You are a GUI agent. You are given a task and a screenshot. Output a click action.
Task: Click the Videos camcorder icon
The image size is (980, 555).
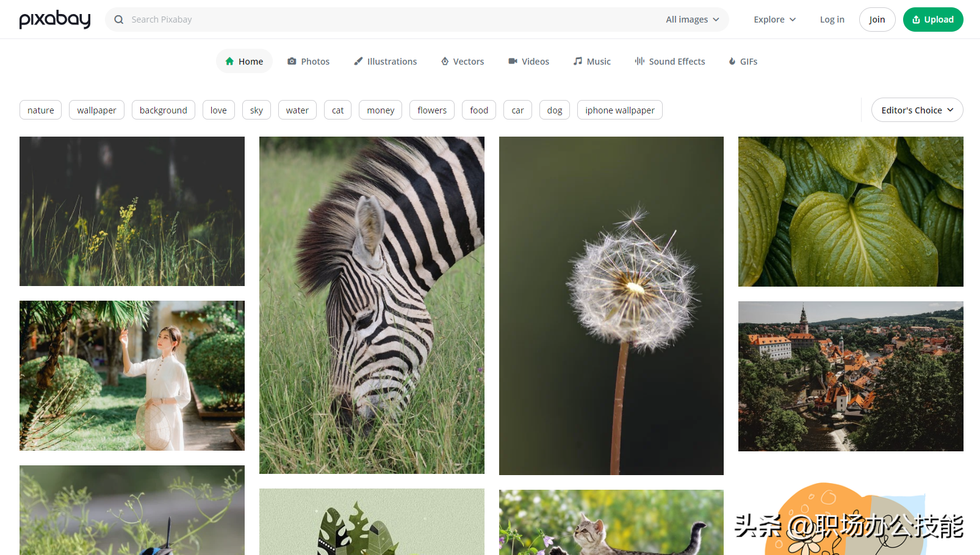coord(513,61)
